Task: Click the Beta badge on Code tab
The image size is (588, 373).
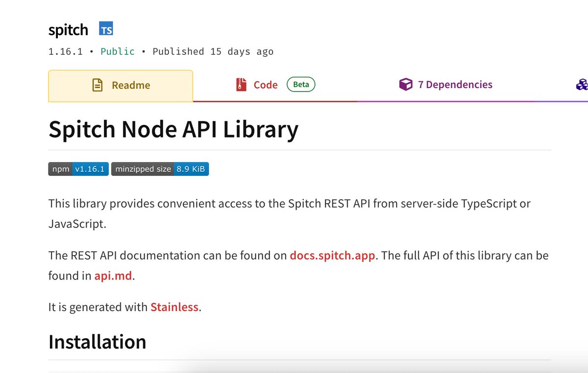Action: point(301,85)
